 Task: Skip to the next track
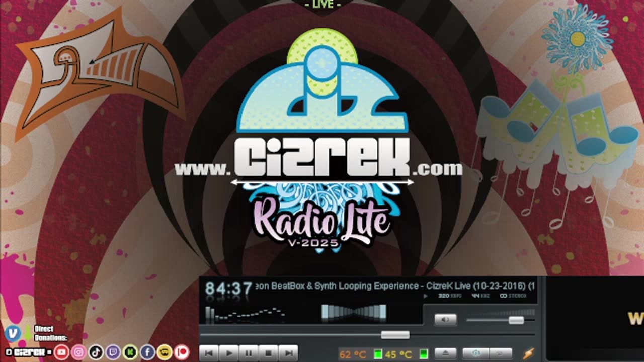click(x=288, y=353)
